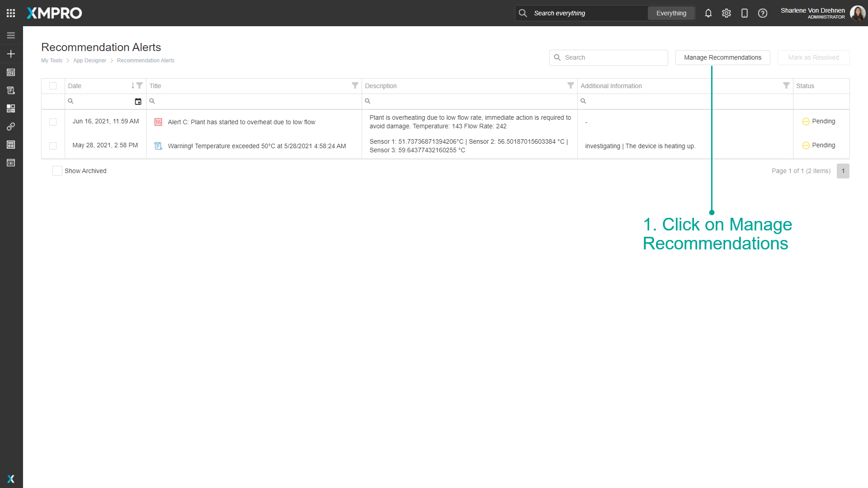Click the Search field above the table
Viewport: 868px width, 488px height.
click(608, 57)
